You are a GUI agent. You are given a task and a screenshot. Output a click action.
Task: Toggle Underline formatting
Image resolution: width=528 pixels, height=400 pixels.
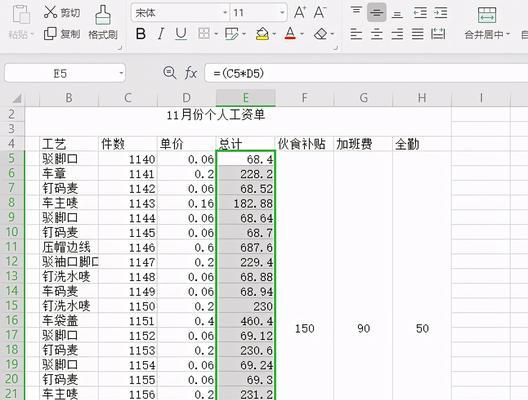point(181,34)
